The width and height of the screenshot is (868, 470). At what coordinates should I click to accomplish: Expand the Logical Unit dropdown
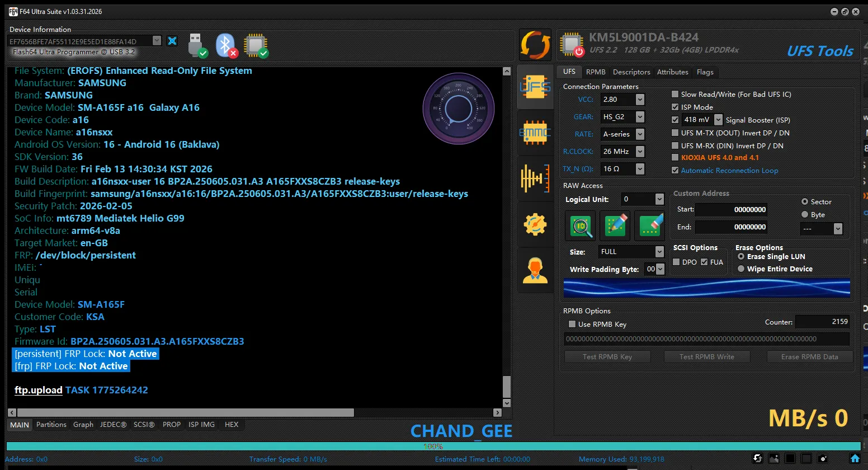[659, 199]
